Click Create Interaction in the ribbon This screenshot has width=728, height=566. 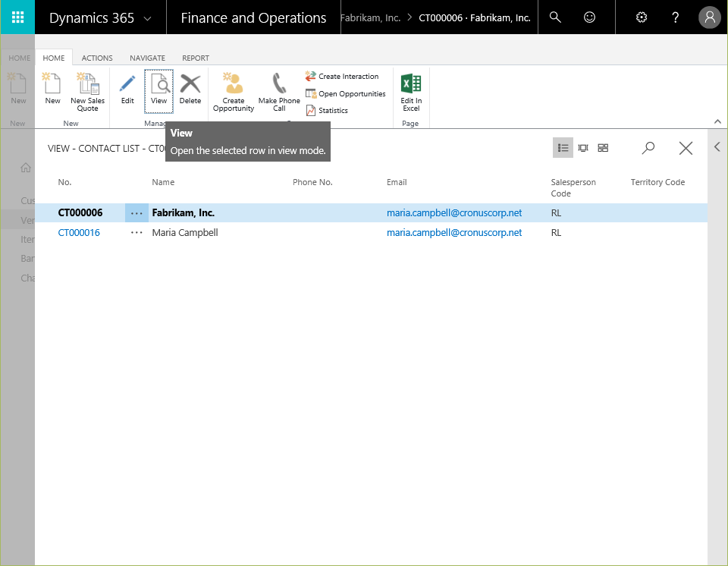click(342, 76)
